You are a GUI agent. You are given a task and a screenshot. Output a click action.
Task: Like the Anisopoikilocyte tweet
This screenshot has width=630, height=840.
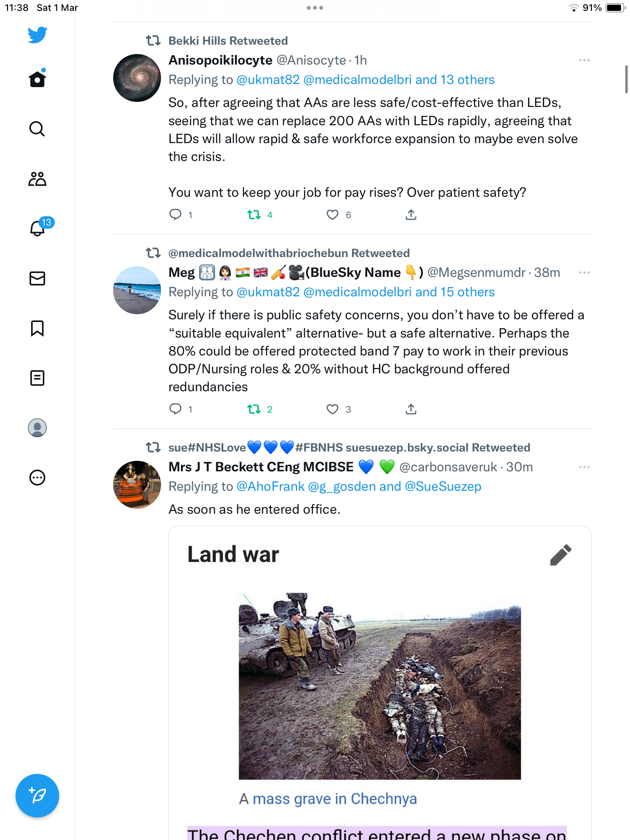point(332,215)
